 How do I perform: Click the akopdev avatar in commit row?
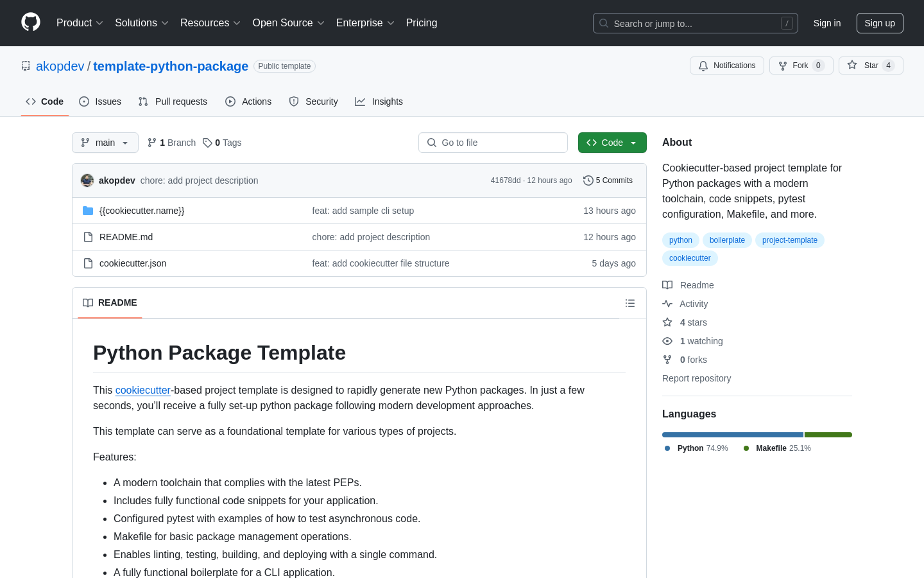87,180
